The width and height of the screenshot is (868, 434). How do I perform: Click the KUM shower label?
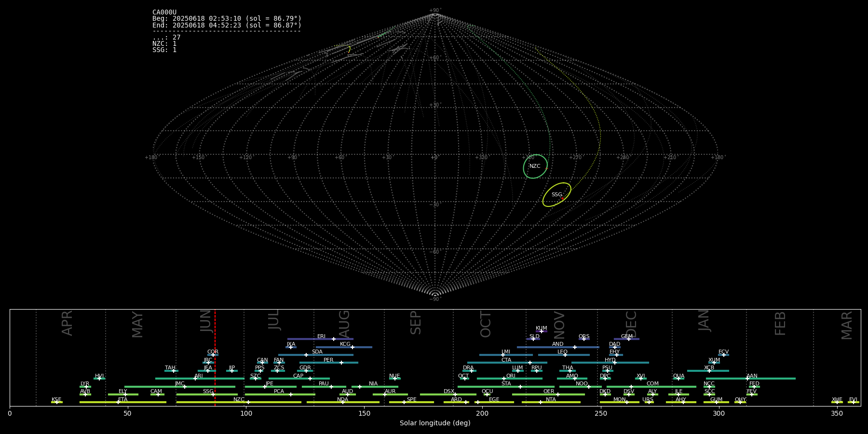(542, 328)
